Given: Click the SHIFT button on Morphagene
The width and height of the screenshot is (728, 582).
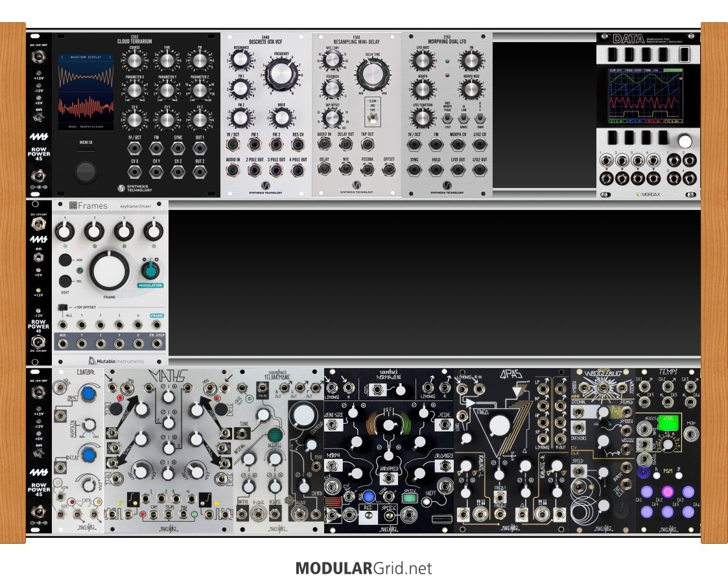Looking at the screenshot, I should tap(427, 501).
